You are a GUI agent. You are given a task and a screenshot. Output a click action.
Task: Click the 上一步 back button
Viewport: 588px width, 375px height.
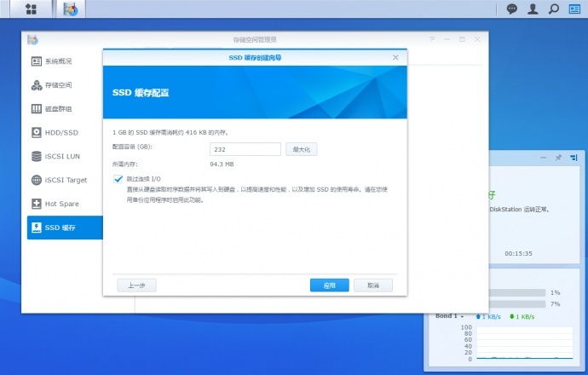point(136,286)
